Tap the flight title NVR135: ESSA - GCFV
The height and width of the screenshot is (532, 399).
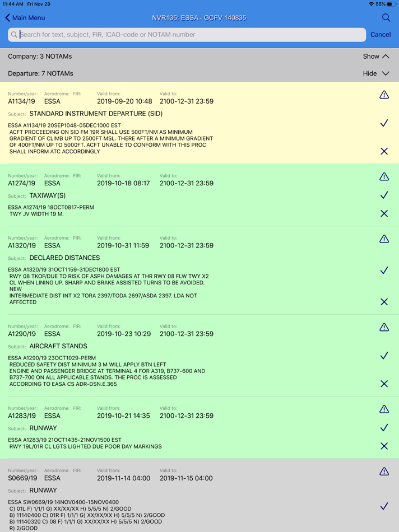click(199, 18)
